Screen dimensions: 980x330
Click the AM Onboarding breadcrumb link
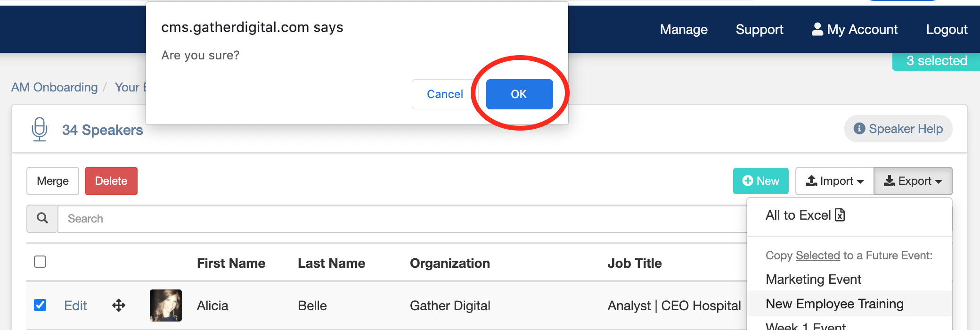pos(55,87)
